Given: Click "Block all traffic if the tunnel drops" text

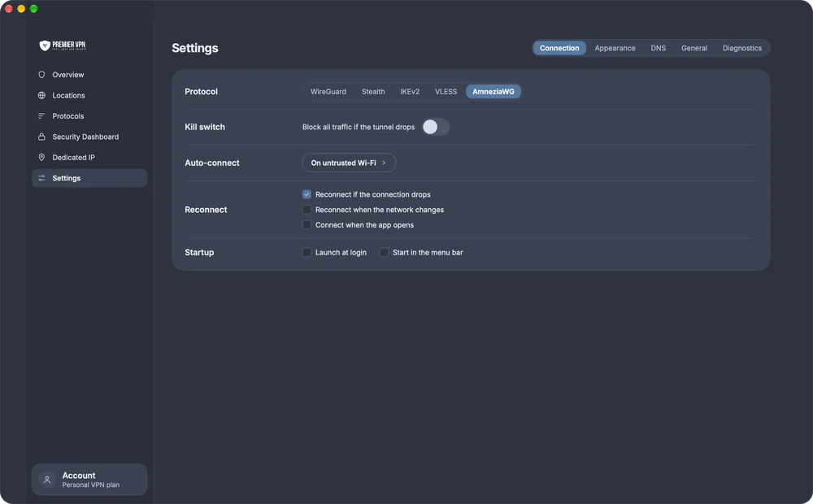Looking at the screenshot, I should [x=359, y=127].
